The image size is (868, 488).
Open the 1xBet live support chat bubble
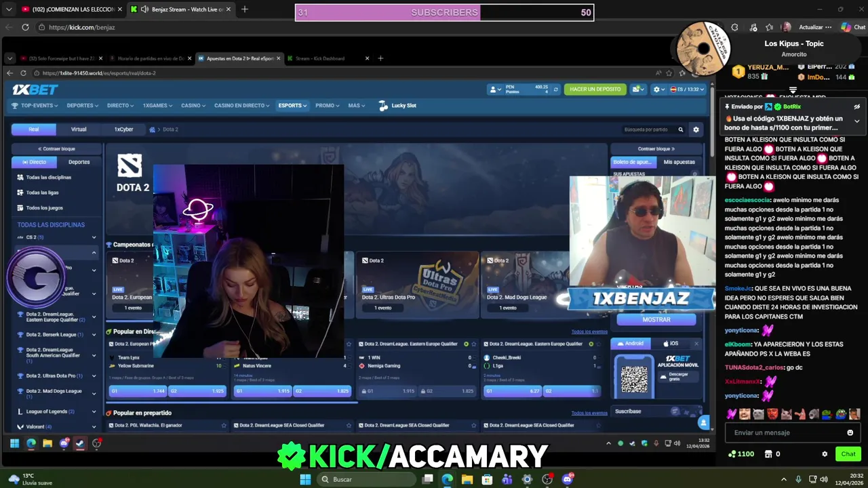click(x=704, y=423)
